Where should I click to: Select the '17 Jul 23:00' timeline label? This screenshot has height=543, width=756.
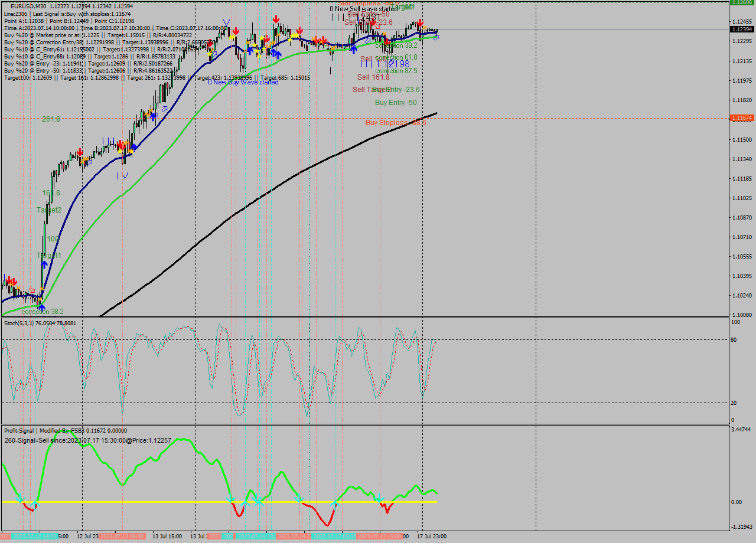click(432, 536)
